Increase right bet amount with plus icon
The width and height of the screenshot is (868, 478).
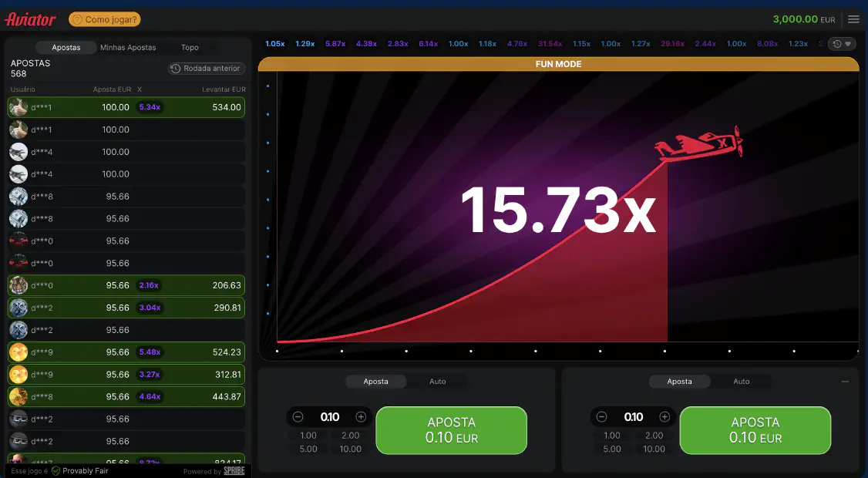point(664,417)
